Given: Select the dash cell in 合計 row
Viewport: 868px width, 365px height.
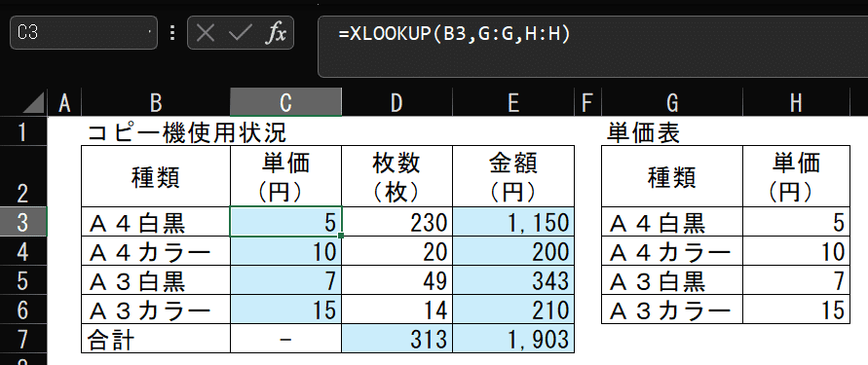Looking at the screenshot, I should click(x=285, y=339).
